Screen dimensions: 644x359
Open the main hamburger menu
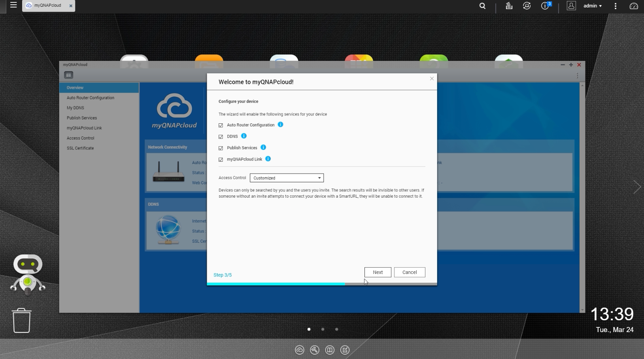coord(13,6)
